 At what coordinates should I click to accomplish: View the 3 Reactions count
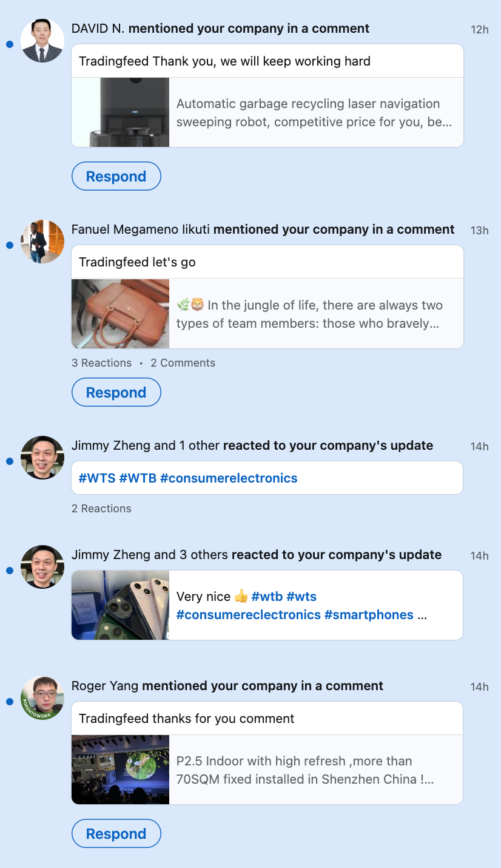click(x=101, y=363)
